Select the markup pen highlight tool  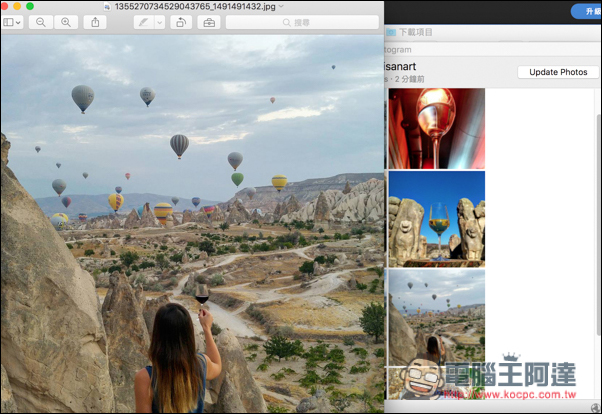tap(143, 22)
